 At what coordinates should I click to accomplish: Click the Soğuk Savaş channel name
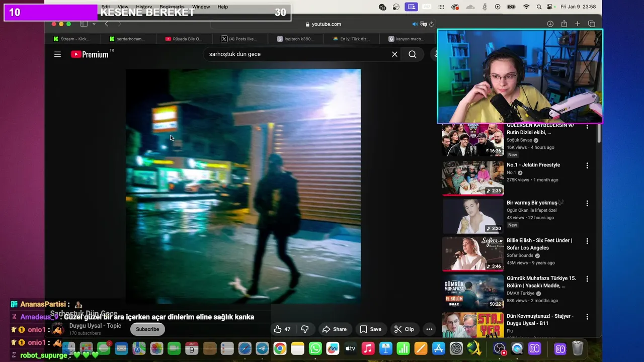(519, 140)
